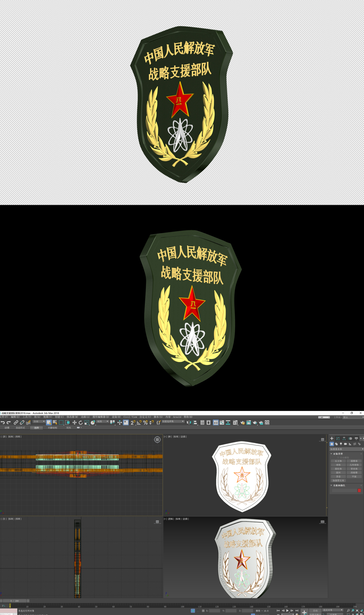Open the 创建选择集 named selection dropdown
Image resolution: width=364 pixels, height=615 pixels.
173,421
